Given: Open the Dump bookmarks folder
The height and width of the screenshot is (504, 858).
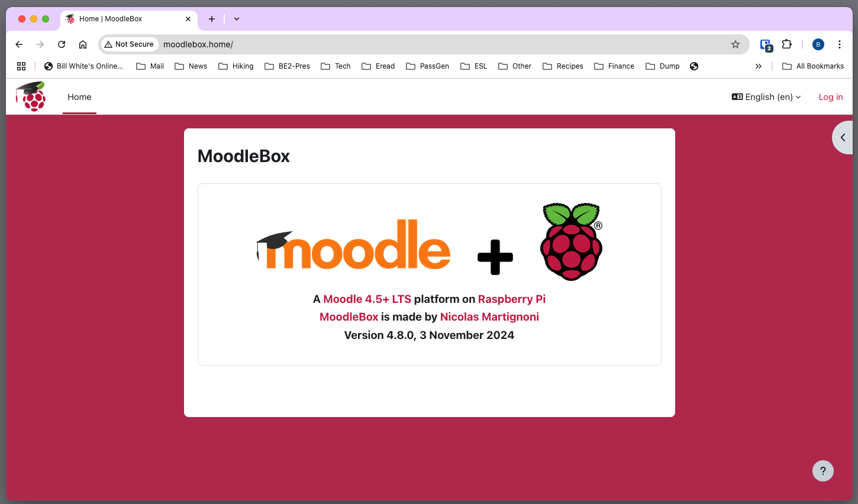Looking at the screenshot, I should click(663, 66).
